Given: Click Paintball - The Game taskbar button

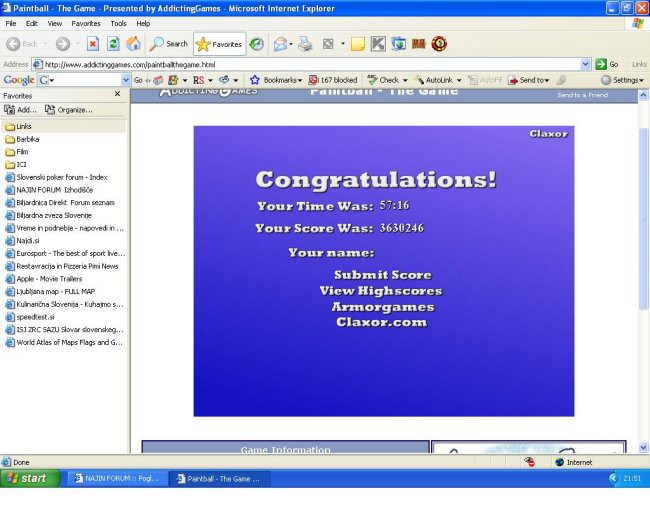Looking at the screenshot, I should click(220, 478).
